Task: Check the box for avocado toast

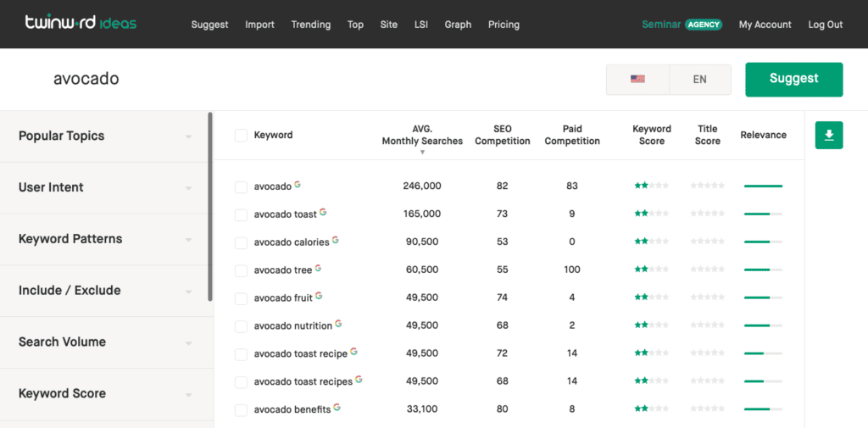Action: pos(241,214)
